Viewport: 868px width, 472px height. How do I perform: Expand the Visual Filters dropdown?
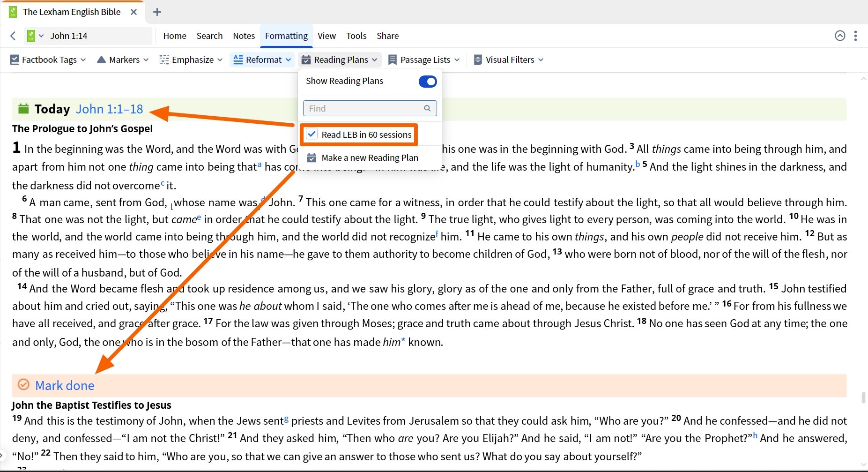click(x=541, y=60)
